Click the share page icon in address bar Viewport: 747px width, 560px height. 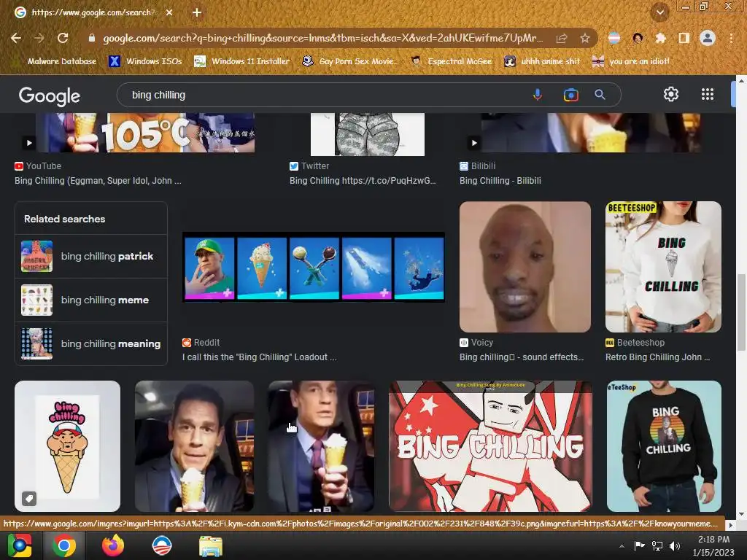[x=562, y=38]
